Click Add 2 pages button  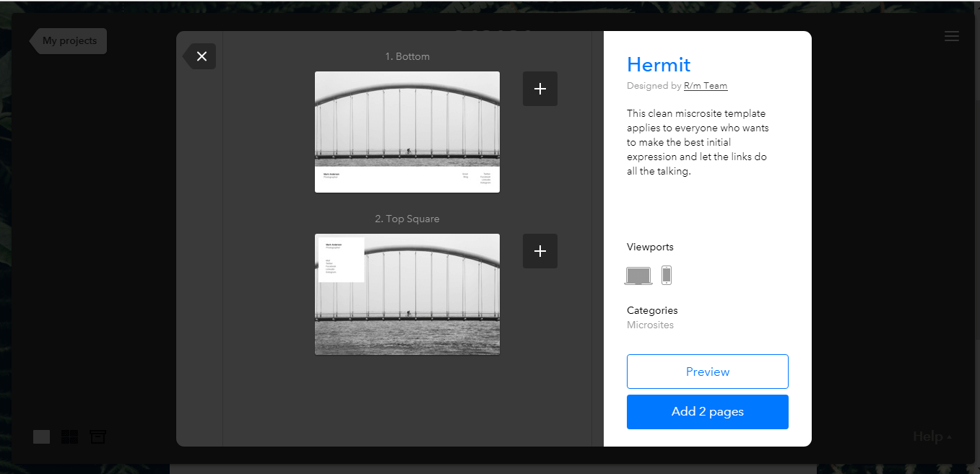coord(707,412)
